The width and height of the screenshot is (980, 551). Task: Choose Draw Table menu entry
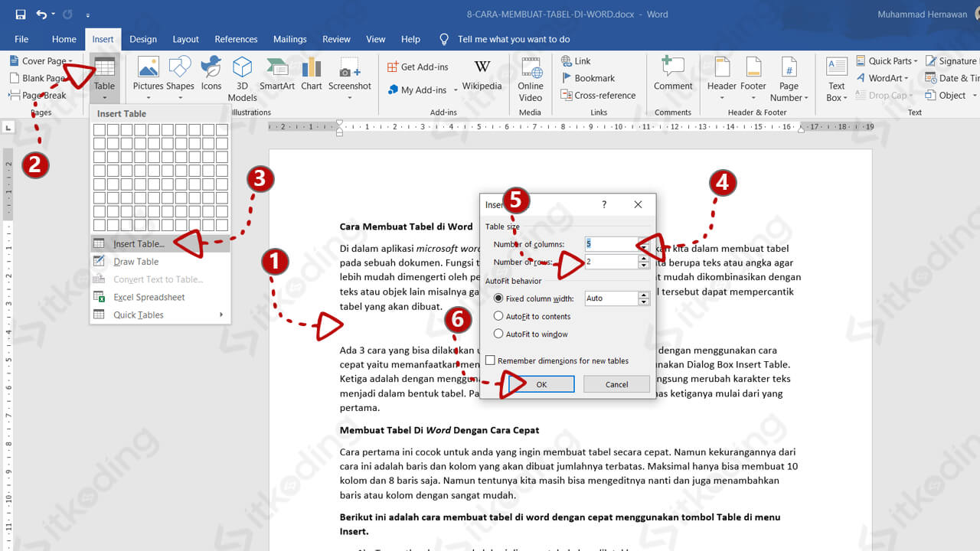point(160,262)
